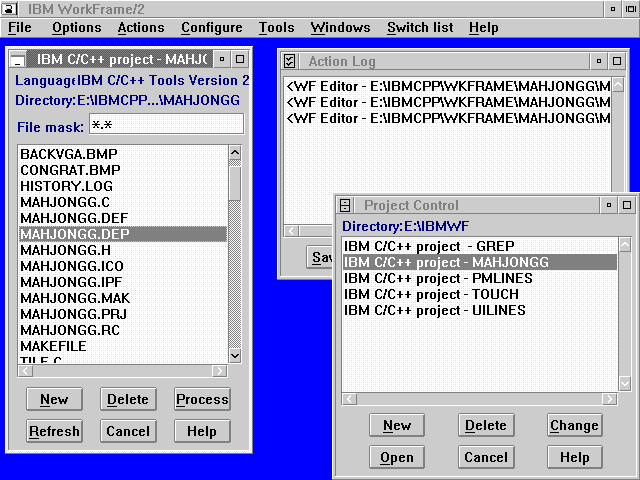Select IBM C/C++ project - TOUCH

coord(480,294)
